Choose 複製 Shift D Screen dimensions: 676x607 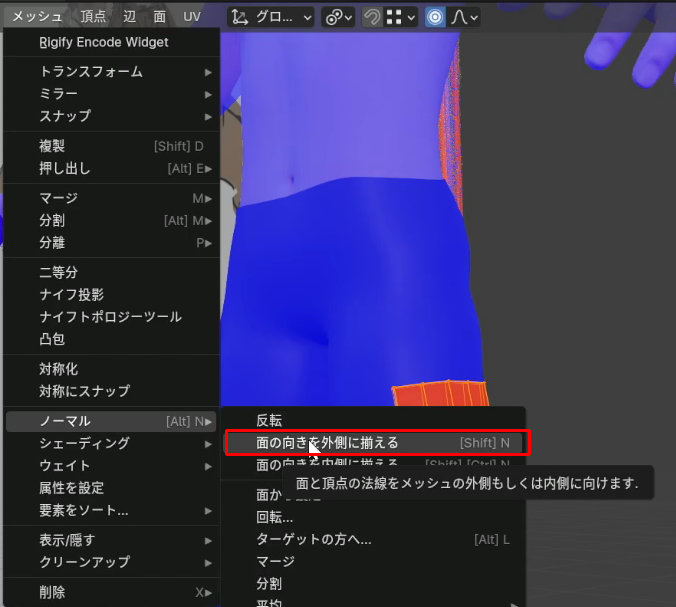(x=112, y=146)
